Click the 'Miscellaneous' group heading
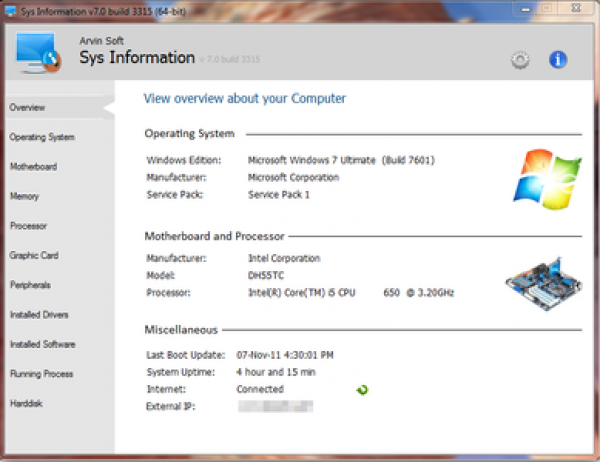The image size is (600, 462). tap(181, 330)
